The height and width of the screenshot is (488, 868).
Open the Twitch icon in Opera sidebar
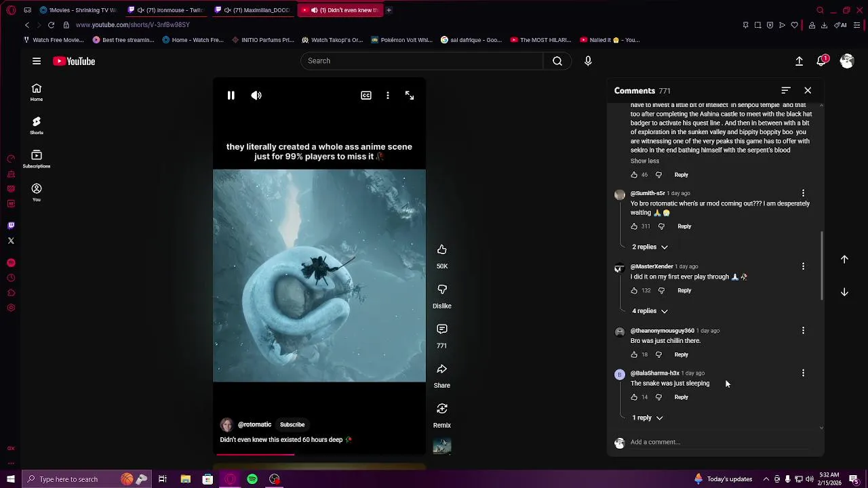click(x=11, y=226)
